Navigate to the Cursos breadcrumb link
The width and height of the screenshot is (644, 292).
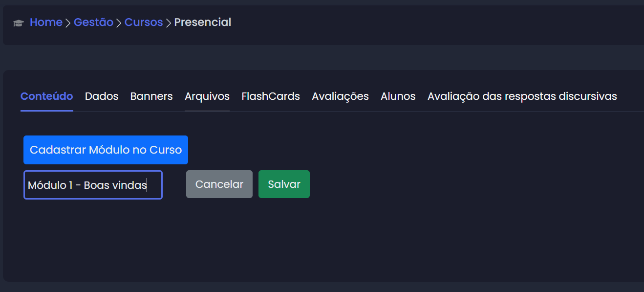pyautogui.click(x=144, y=22)
